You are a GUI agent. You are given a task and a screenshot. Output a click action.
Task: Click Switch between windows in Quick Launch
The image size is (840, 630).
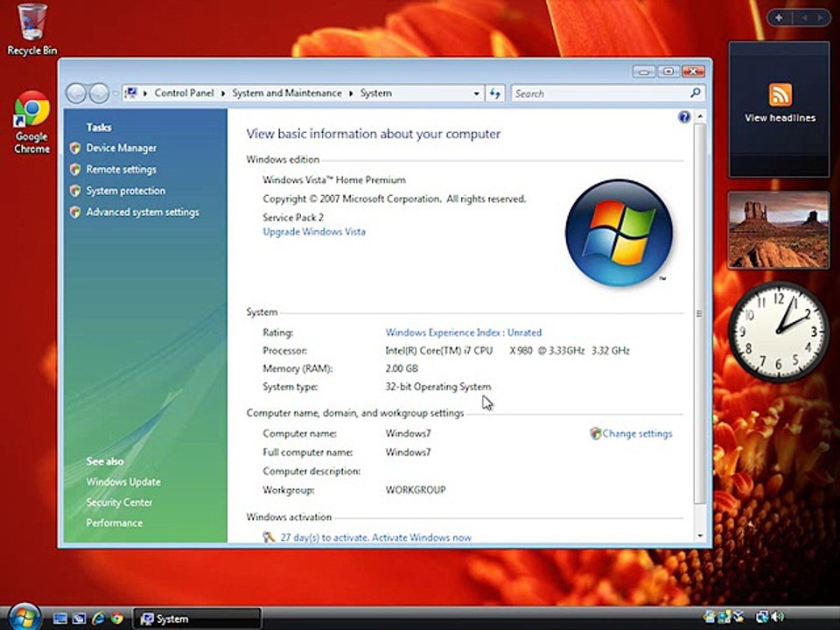(x=80, y=619)
